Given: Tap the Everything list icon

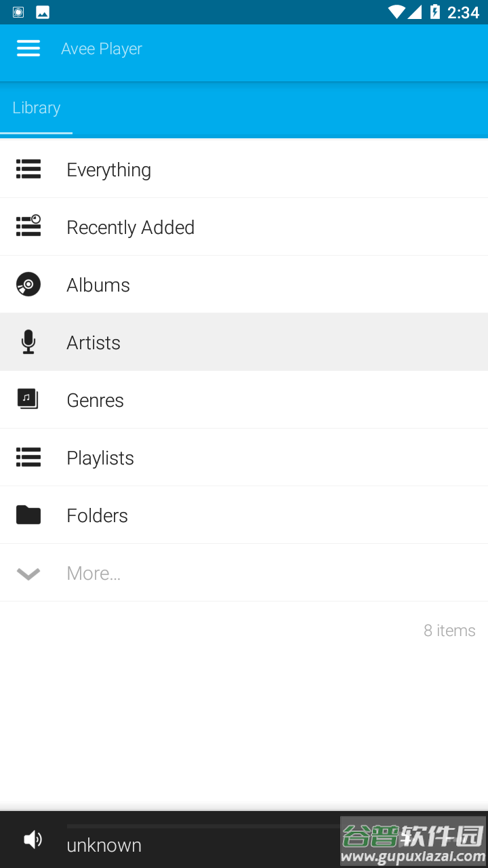Looking at the screenshot, I should [28, 169].
